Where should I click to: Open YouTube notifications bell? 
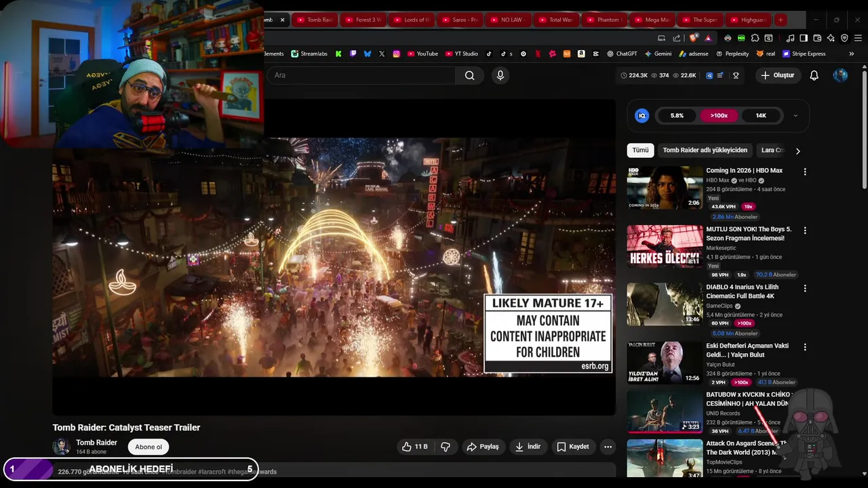point(814,75)
